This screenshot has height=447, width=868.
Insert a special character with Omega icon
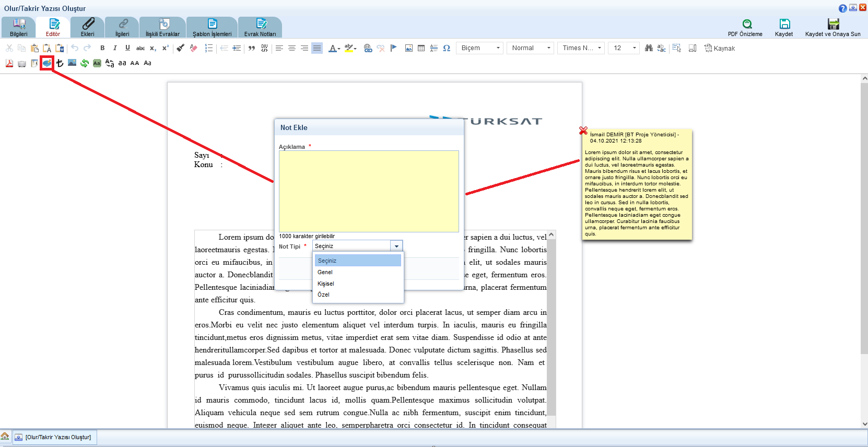(447, 48)
